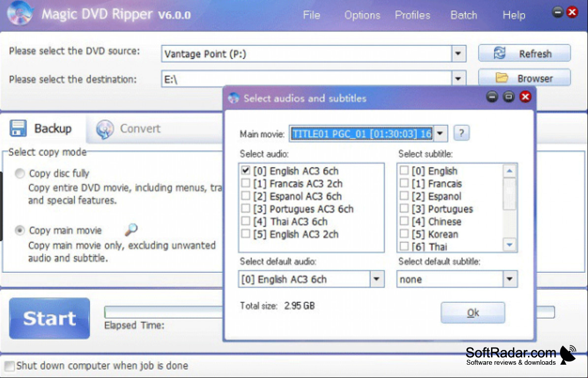Click the Vantage Point (P:) source field
This screenshot has height=378, width=588.
click(307, 54)
